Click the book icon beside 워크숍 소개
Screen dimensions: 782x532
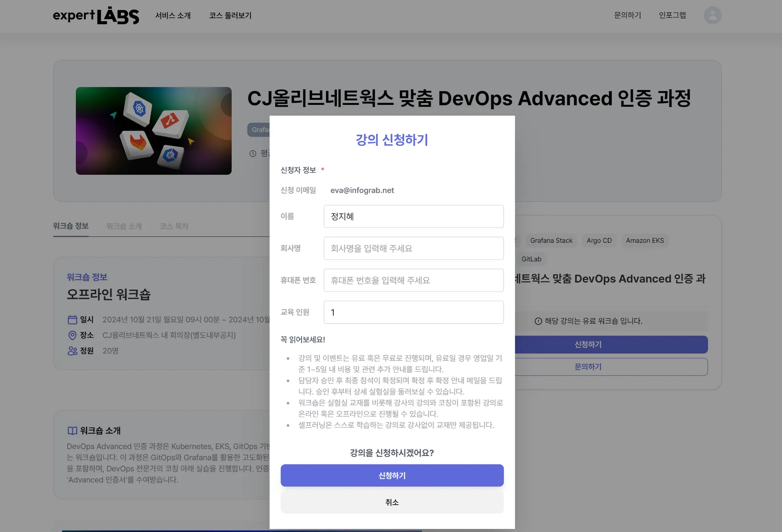click(x=72, y=430)
